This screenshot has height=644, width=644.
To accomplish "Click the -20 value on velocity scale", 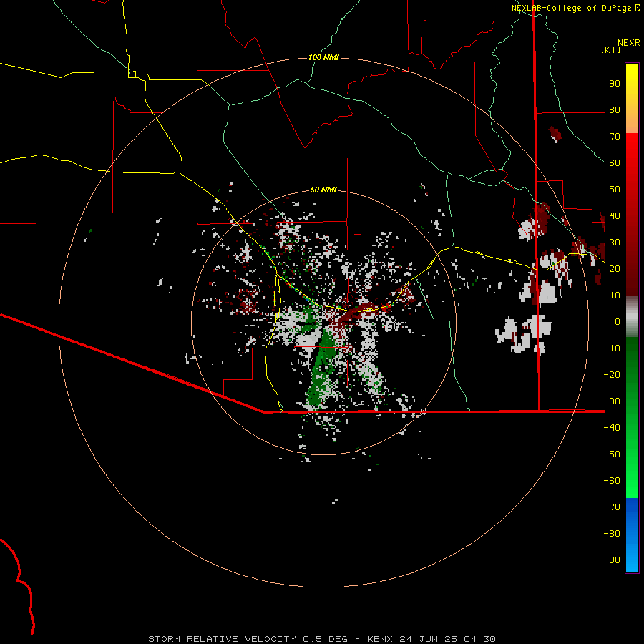I will pyautogui.click(x=612, y=375).
